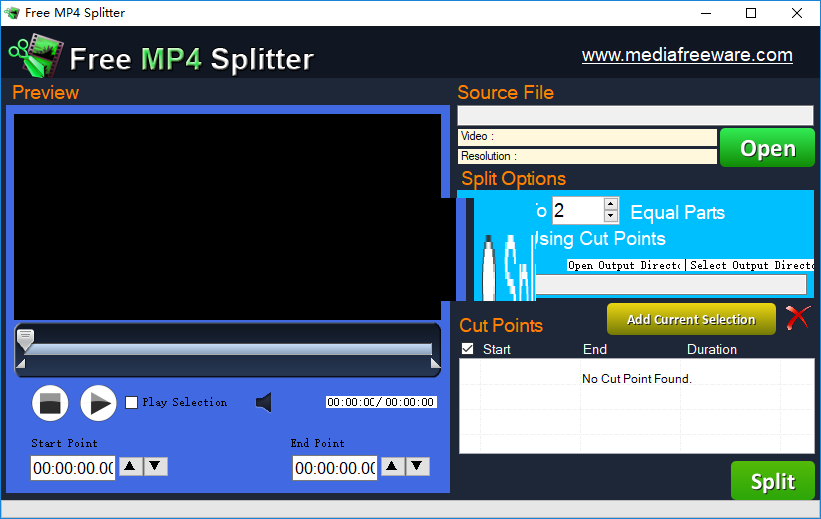Decrease End Point with down arrow

coord(418,466)
